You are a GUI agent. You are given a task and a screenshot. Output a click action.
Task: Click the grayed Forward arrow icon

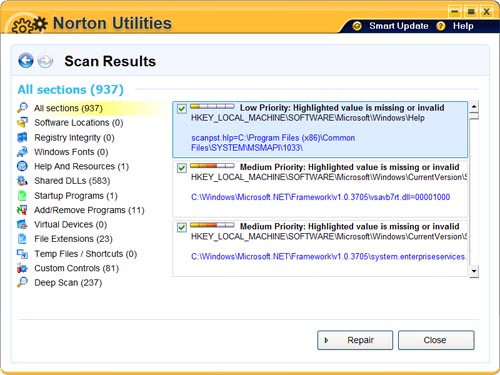45,61
